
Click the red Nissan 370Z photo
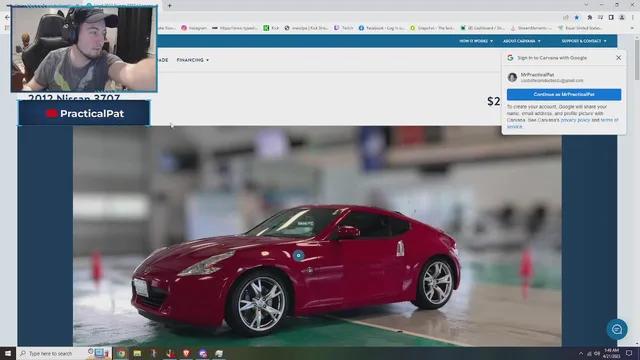point(317,236)
